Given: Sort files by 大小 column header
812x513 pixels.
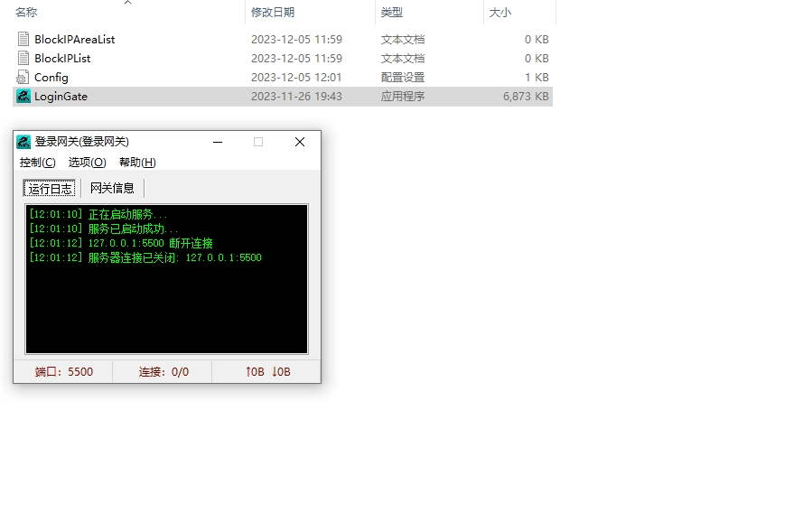Looking at the screenshot, I should tap(500, 12).
